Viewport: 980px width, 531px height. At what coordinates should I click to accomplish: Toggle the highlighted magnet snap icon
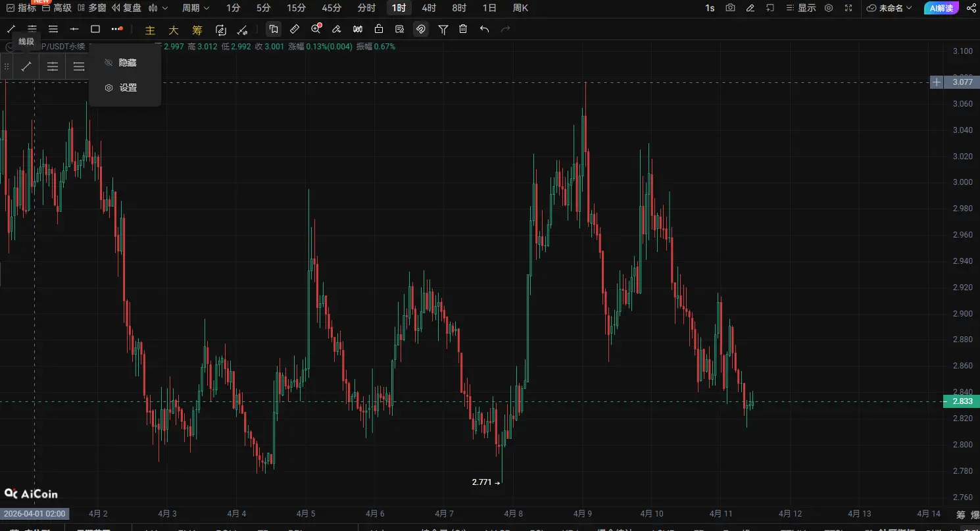[x=421, y=29]
